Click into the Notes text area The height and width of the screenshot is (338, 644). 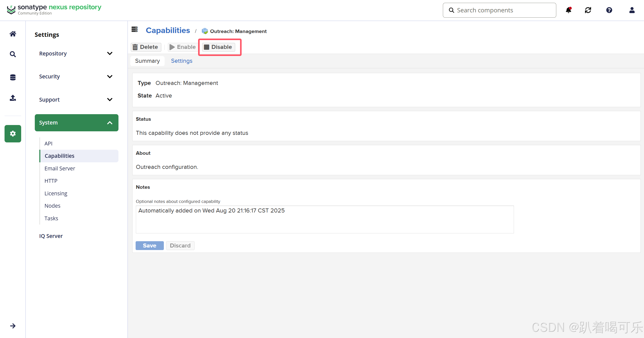click(325, 220)
